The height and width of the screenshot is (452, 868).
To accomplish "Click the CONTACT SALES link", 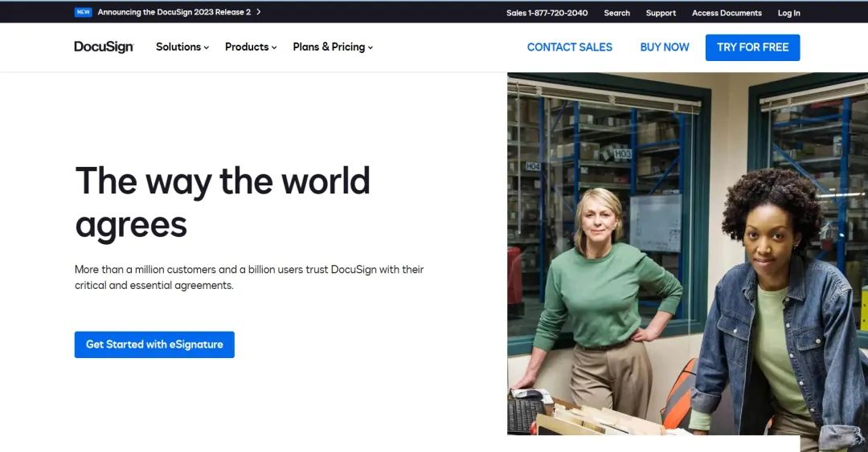I will click(x=570, y=47).
